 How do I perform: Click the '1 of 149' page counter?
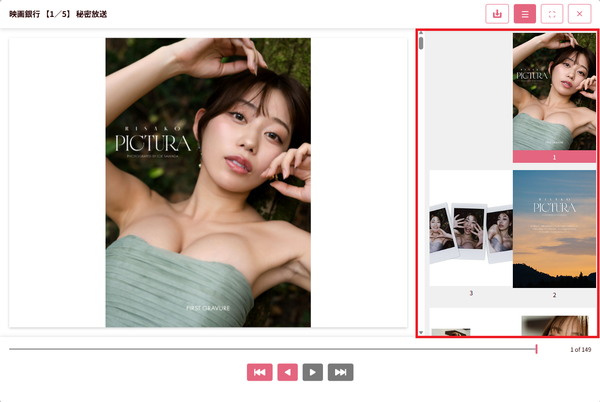click(580, 350)
